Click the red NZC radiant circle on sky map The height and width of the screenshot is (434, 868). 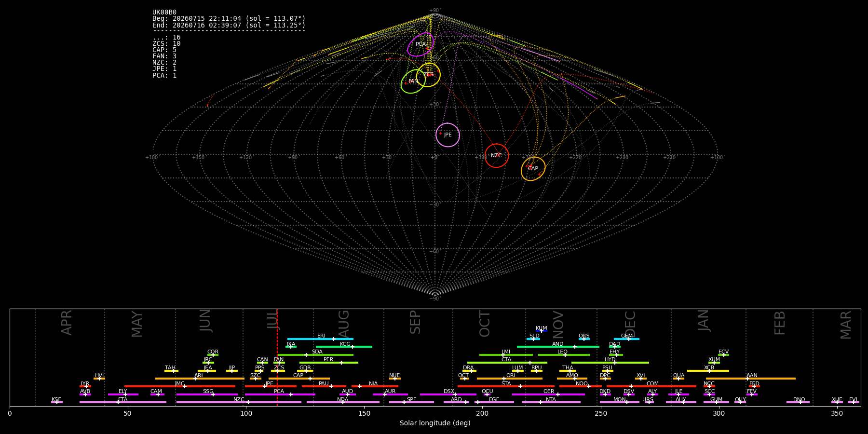coord(497,156)
